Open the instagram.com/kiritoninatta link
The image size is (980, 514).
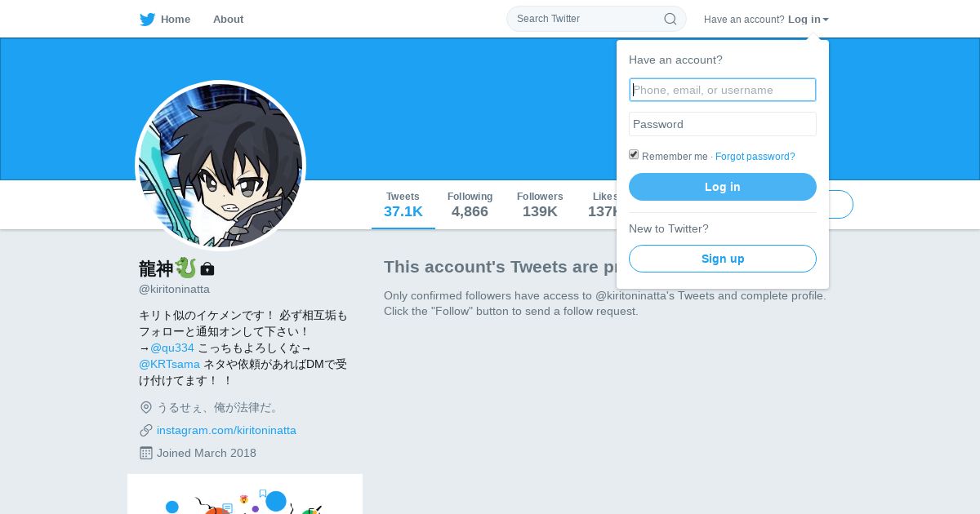tap(226, 430)
